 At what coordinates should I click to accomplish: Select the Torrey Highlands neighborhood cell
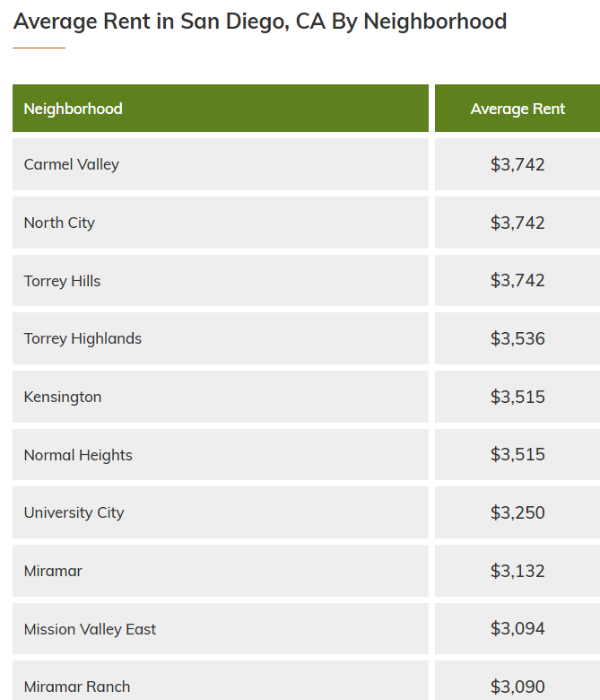point(221,338)
